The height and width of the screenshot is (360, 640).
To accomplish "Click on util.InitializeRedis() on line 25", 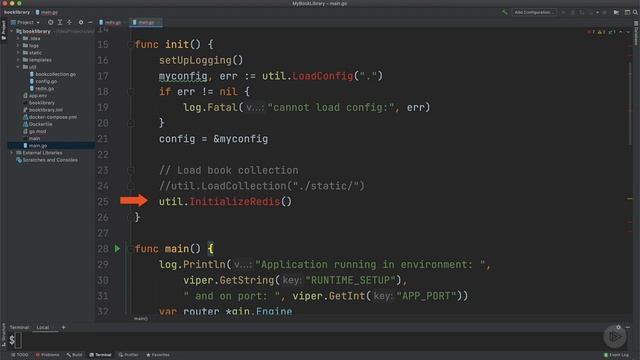I will pyautogui.click(x=225, y=202).
